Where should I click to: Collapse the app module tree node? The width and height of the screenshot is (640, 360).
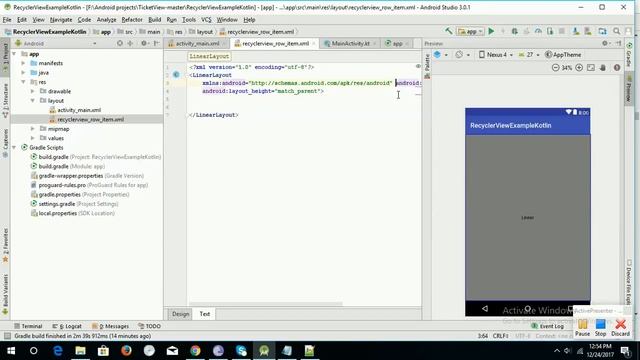(x=14, y=54)
